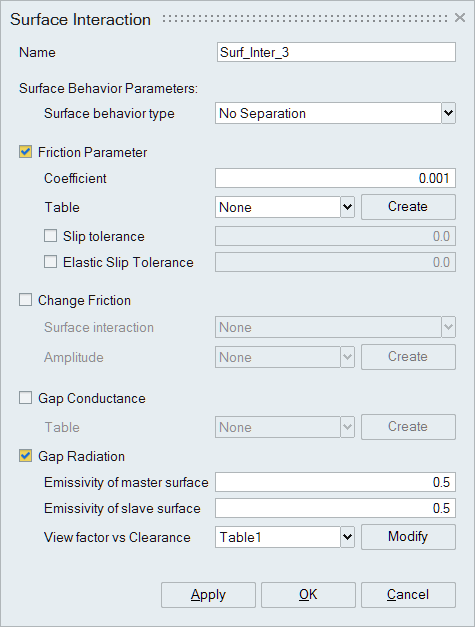Image resolution: width=475 pixels, height=627 pixels.
Task: Click Emissivity of master surface field
Action: (335, 482)
